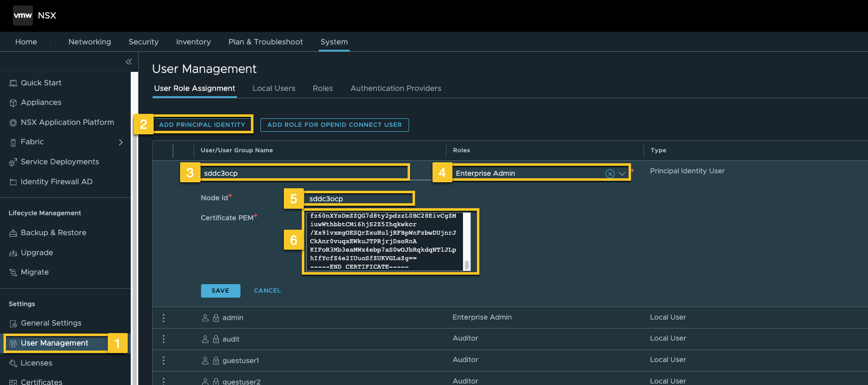This screenshot has width=868, height=385.
Task: Click Add Principal Identity button
Action: [202, 125]
